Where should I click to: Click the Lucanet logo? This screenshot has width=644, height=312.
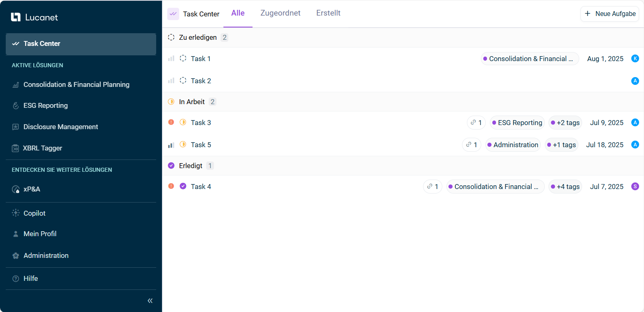pos(34,17)
